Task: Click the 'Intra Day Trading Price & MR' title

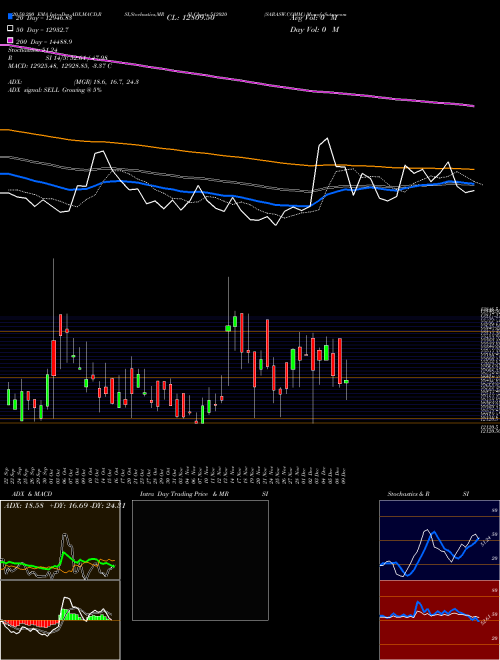Action: pyautogui.click(x=184, y=494)
